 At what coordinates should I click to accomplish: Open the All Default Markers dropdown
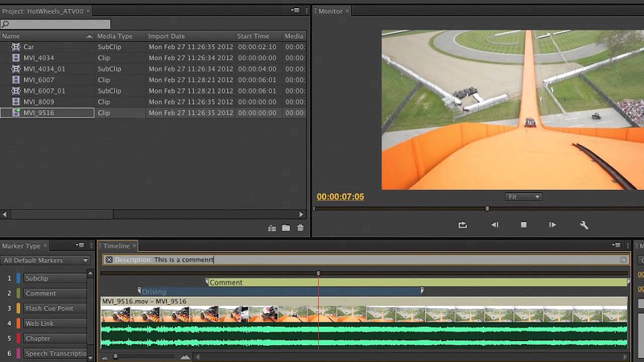point(46,261)
